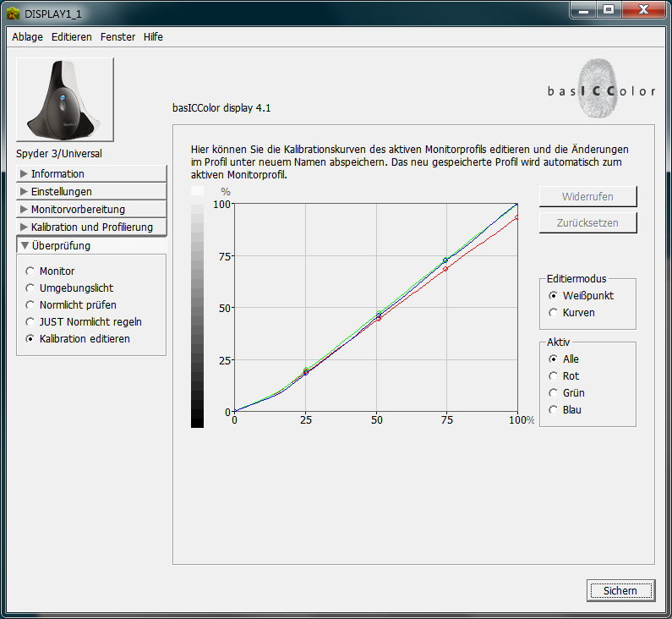Select the Umgebungslicht radio option
This screenshot has width=672, height=619.
pos(30,288)
